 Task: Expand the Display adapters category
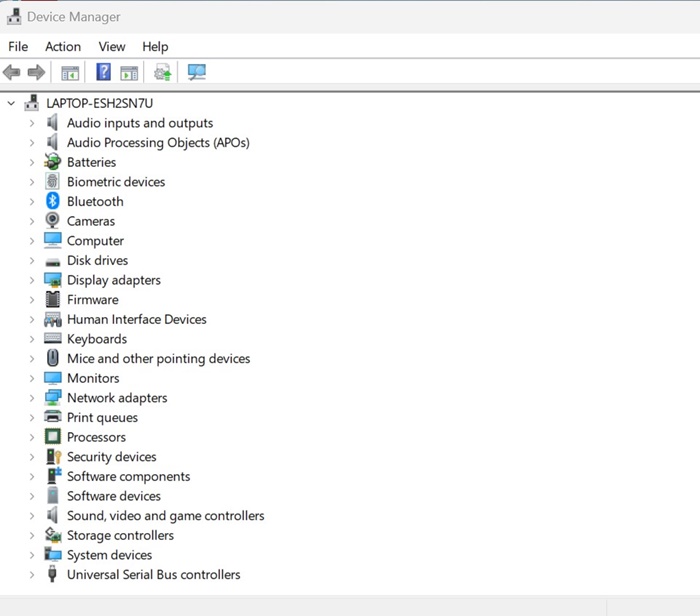pyautogui.click(x=32, y=280)
